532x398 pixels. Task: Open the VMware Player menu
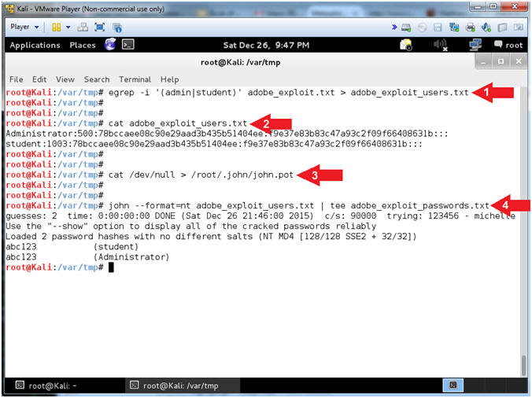coord(24,27)
